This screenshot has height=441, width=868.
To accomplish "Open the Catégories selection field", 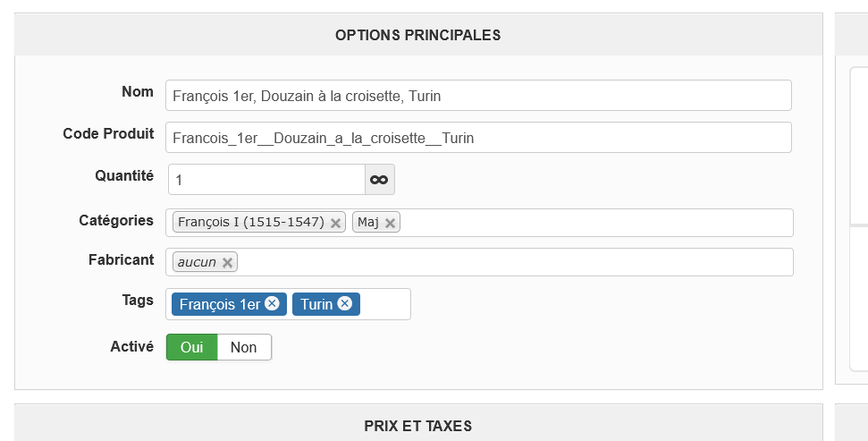I will point(590,223).
